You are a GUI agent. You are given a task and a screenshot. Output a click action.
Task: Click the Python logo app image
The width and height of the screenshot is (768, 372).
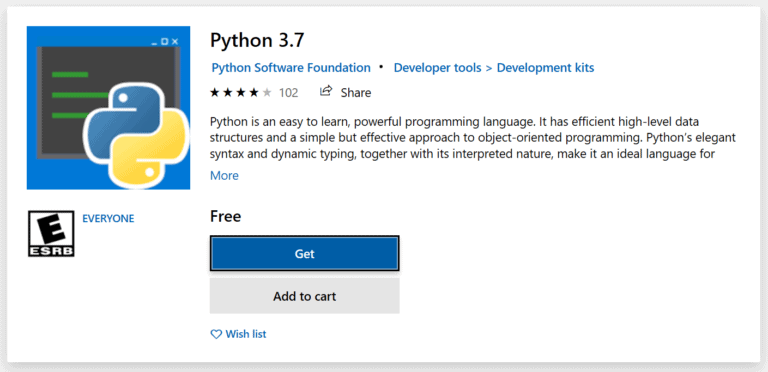coord(108,108)
